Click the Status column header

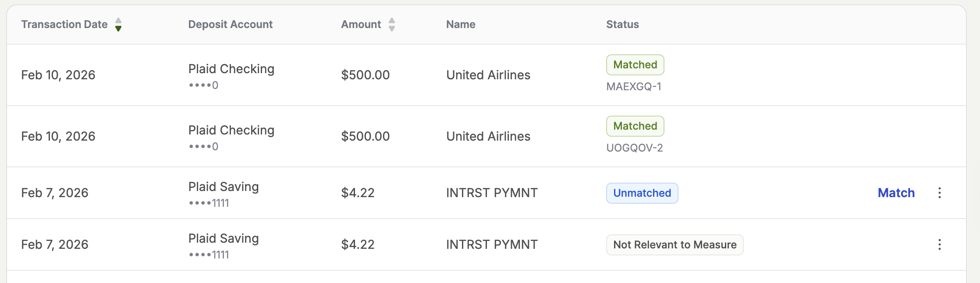[x=622, y=25]
